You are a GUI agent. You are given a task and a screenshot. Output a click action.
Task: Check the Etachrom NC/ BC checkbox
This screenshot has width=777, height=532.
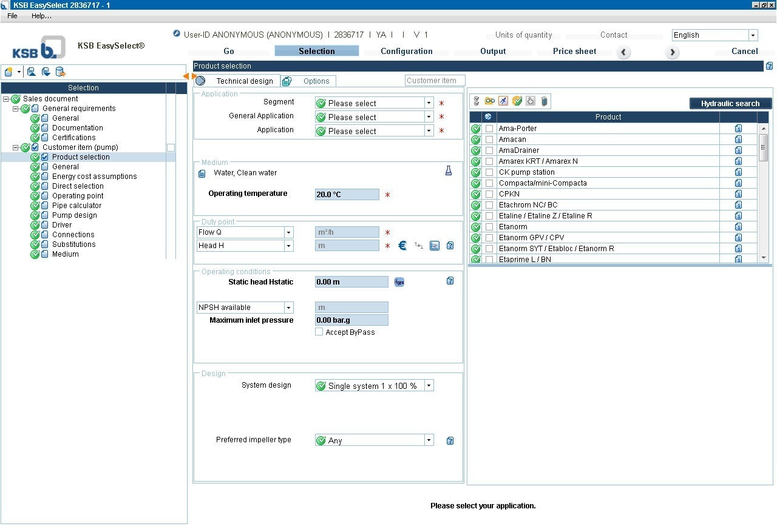coord(489,205)
